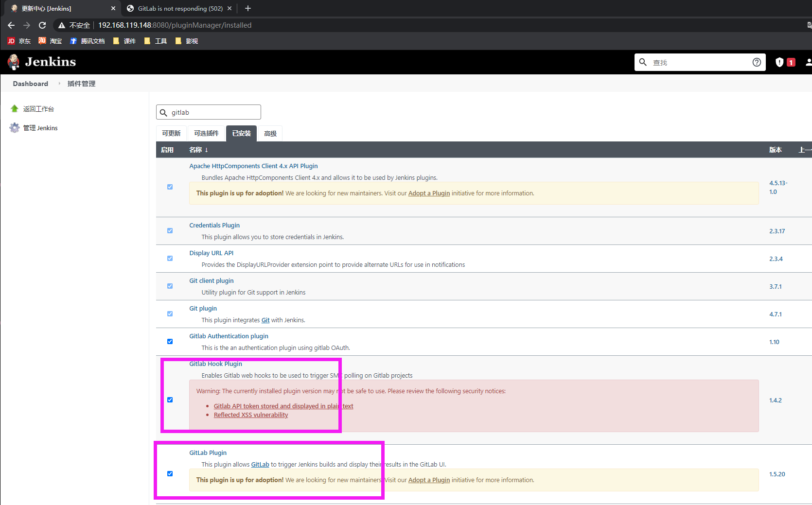Screen dimensions: 812x505
Task: Toggle Credentials Plugin enabled checkbox
Action: (170, 231)
